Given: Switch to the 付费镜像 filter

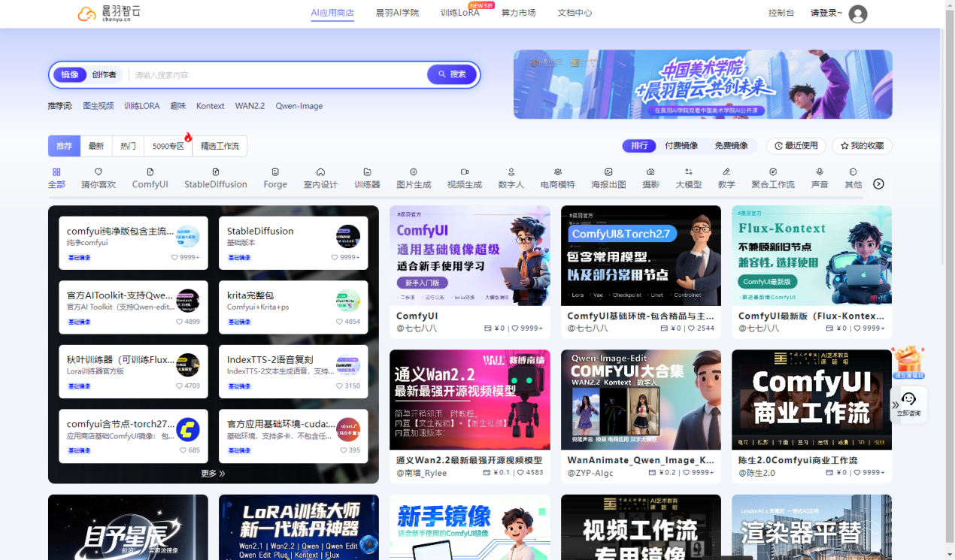Looking at the screenshot, I should click(x=681, y=146).
